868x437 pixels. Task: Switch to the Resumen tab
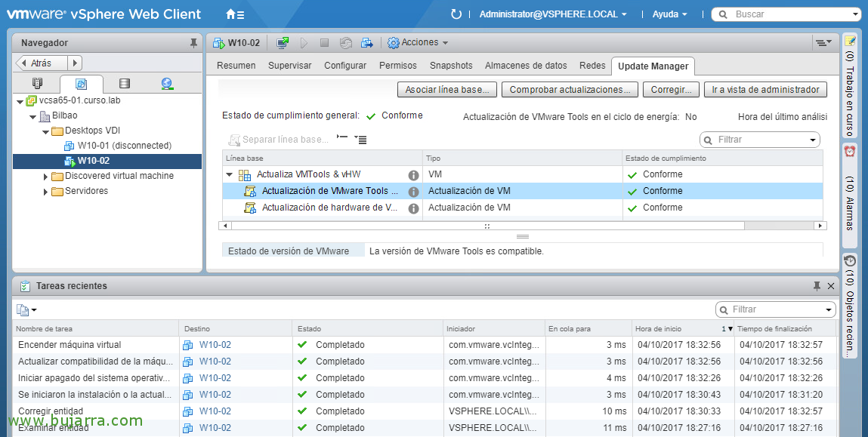point(236,65)
